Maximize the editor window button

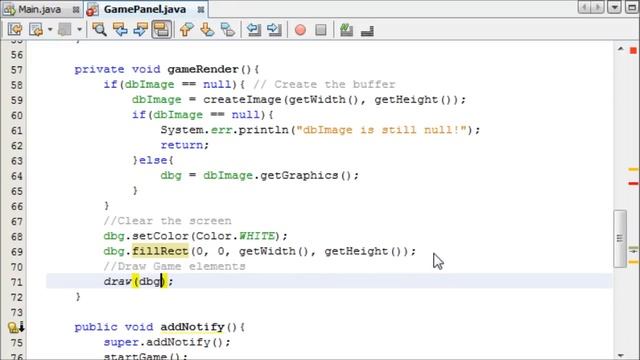click(631, 7)
